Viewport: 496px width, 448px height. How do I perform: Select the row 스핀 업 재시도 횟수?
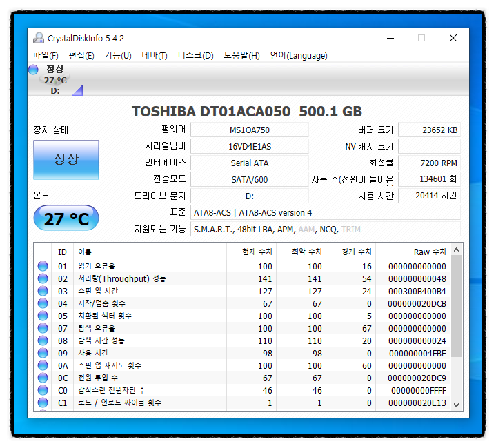coord(242,365)
